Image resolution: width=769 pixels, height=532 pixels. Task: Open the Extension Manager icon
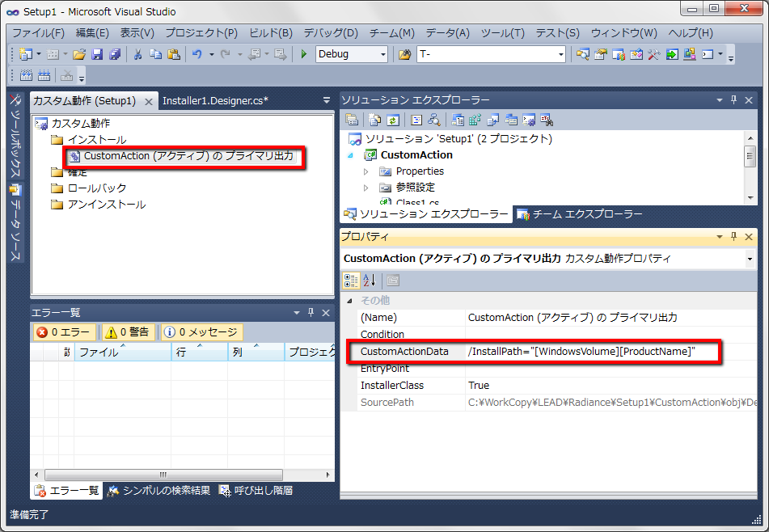(690, 54)
